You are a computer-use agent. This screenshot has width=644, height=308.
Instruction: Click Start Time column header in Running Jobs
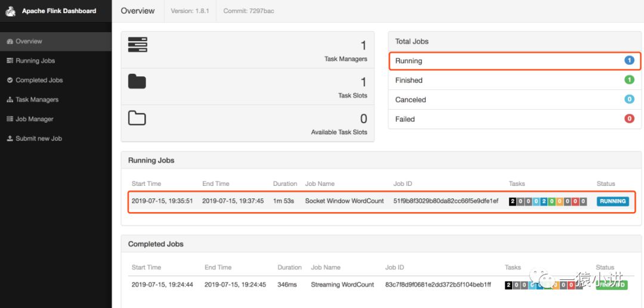point(146,183)
